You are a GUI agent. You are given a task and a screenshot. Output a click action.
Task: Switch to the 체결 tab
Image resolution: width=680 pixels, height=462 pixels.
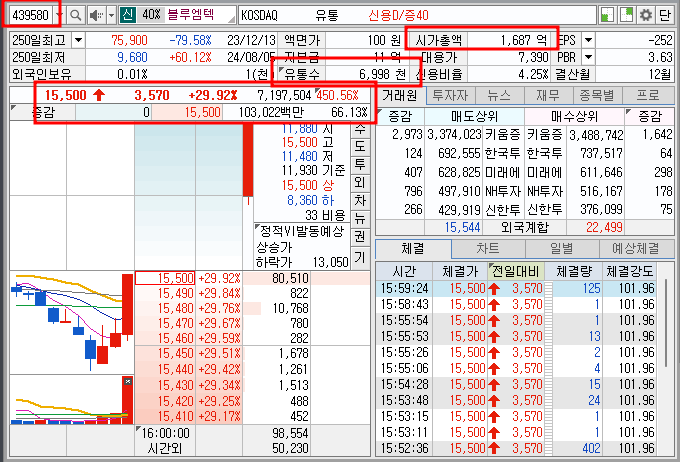pos(413,249)
